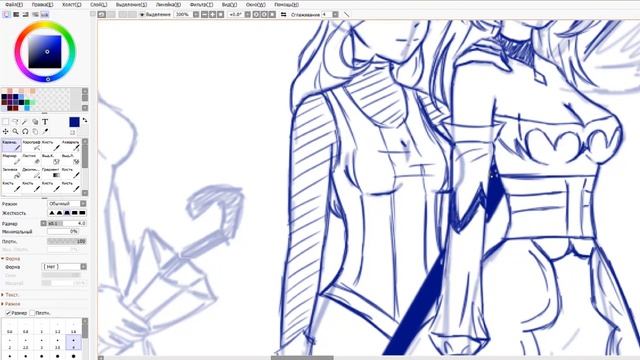The image size is (640, 360).
Task: Open the Слой menu
Action: (98, 4)
